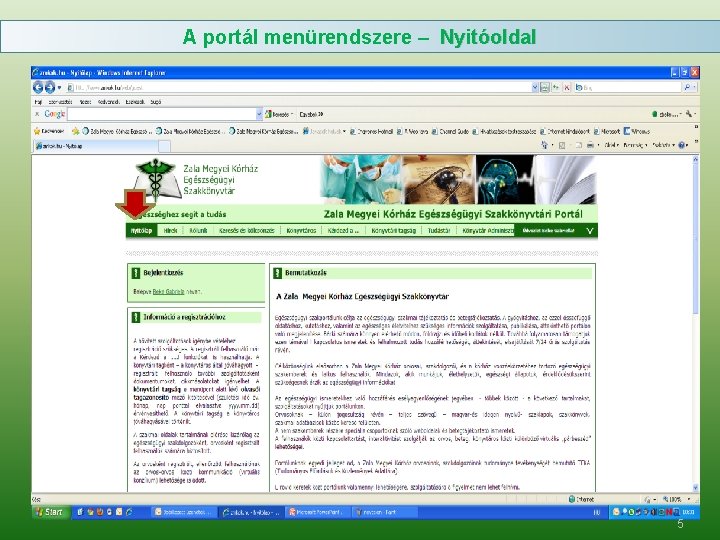Open the Favorites star button
The height and width of the screenshot is (540, 720).
click(x=48, y=131)
